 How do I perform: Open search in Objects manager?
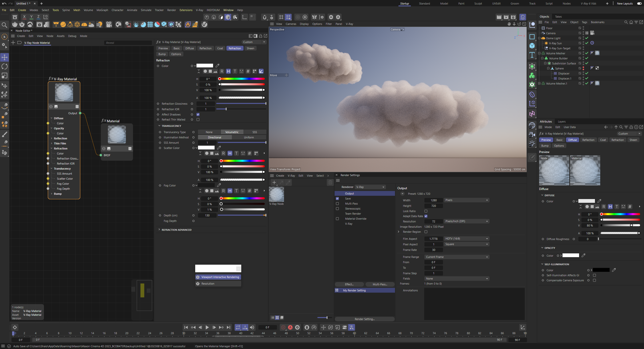coord(626,22)
